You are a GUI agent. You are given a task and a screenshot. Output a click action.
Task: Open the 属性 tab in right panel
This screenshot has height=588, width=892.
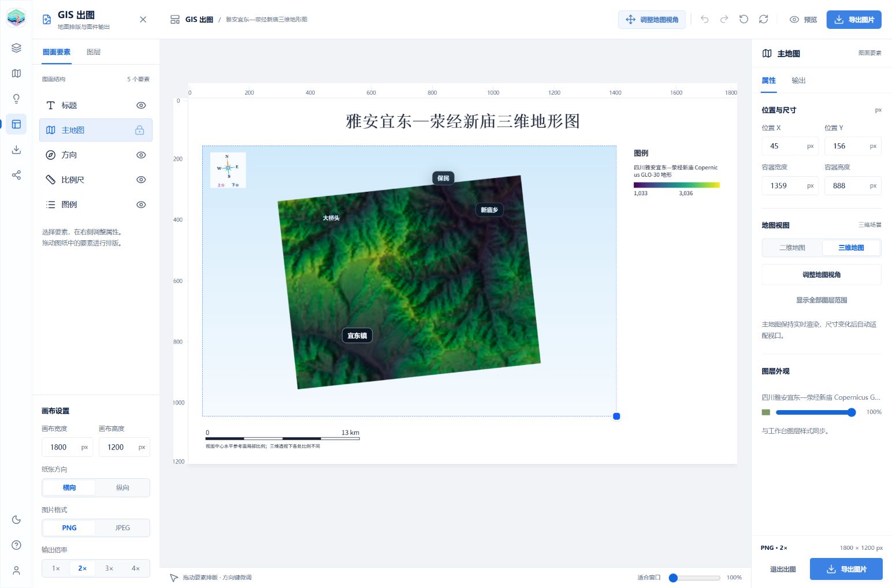pos(768,80)
